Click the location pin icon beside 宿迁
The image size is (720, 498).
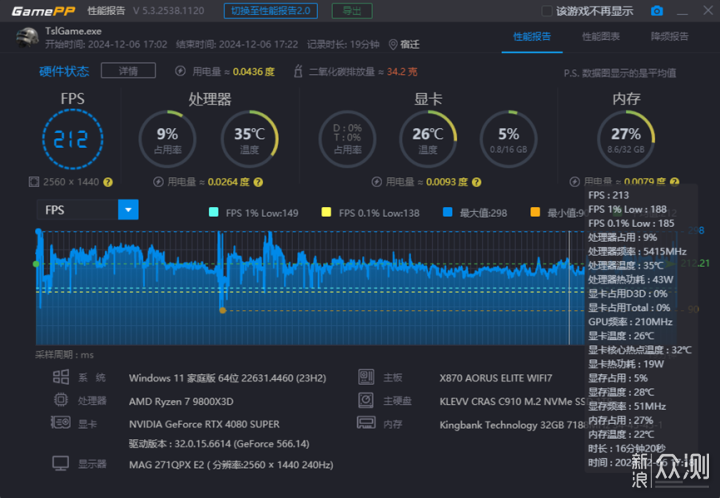click(393, 45)
